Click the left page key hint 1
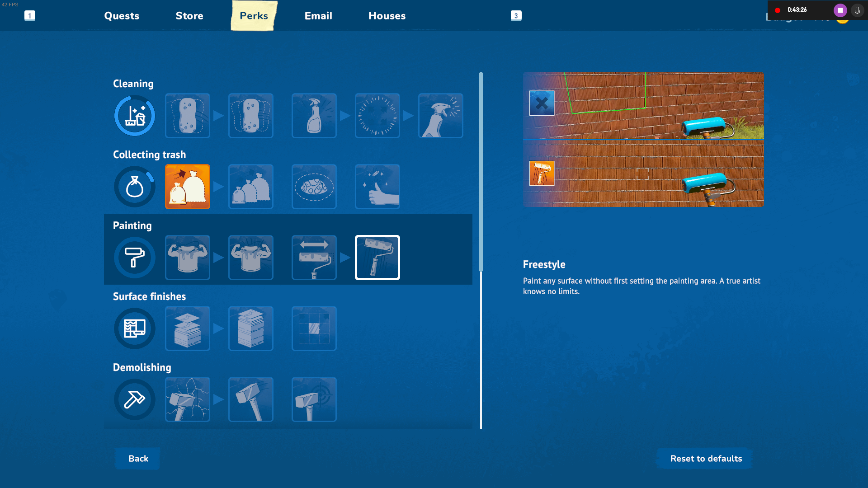The height and width of the screenshot is (488, 868). (30, 16)
